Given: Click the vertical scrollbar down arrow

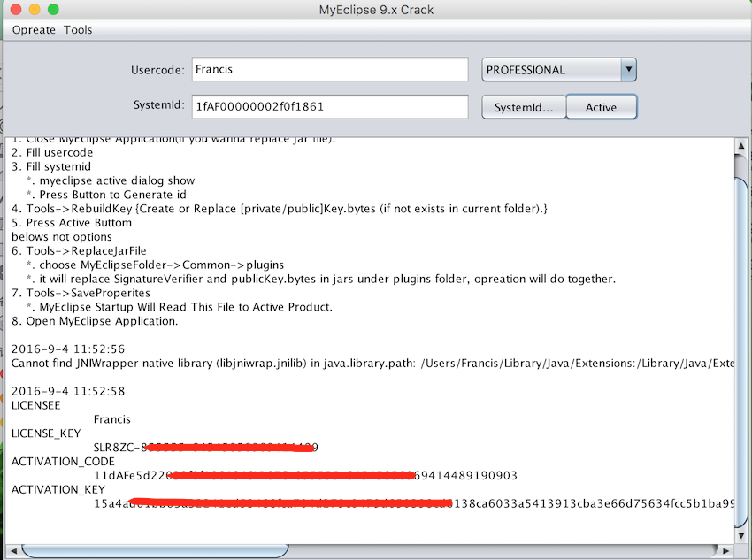Looking at the screenshot, I should pyautogui.click(x=741, y=535).
